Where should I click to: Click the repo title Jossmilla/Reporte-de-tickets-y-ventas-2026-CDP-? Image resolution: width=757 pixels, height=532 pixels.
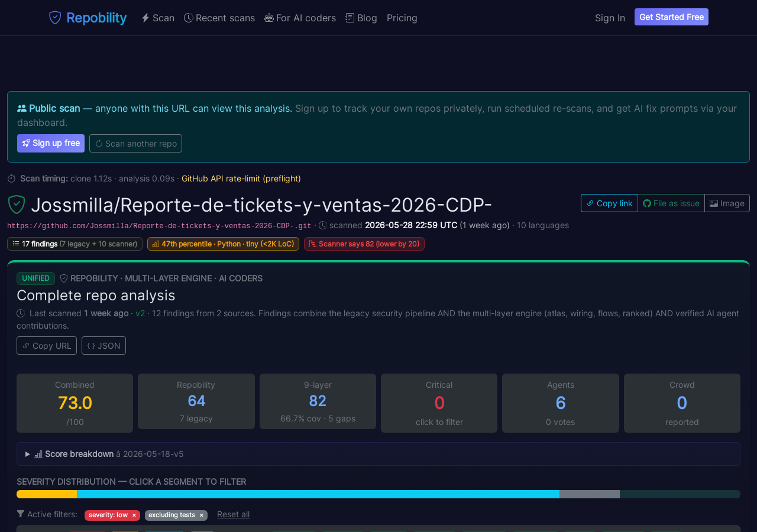[261, 205]
